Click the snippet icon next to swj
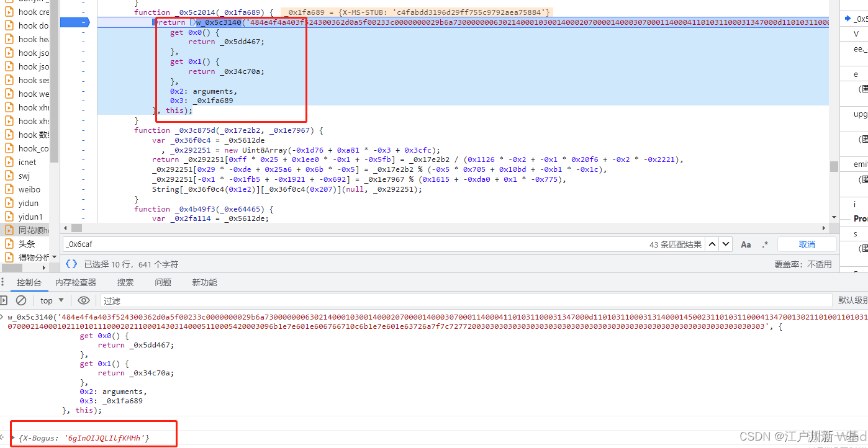Viewport: 868px width, 448px height. [9, 176]
